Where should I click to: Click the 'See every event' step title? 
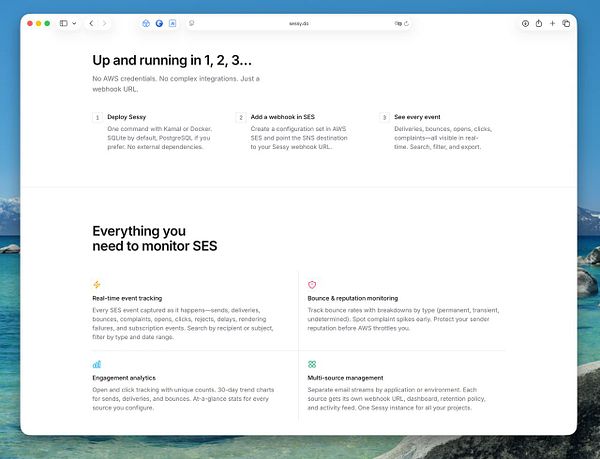pyautogui.click(x=417, y=117)
